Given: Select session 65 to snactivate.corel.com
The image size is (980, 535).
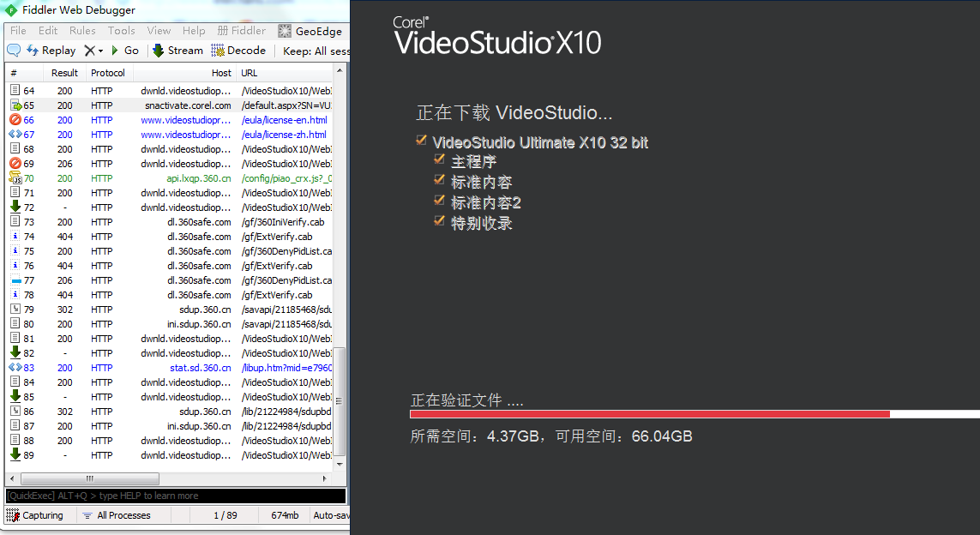Looking at the screenshot, I should (171, 105).
